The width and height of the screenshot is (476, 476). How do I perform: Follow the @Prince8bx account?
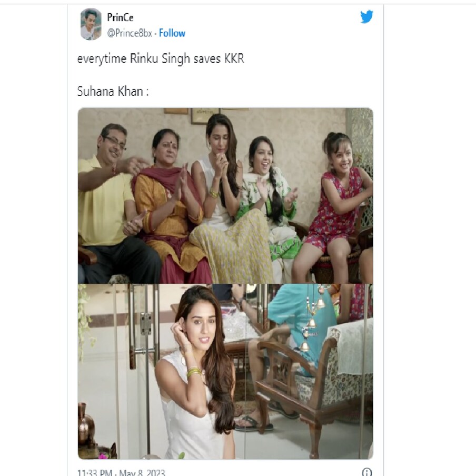[172, 33]
